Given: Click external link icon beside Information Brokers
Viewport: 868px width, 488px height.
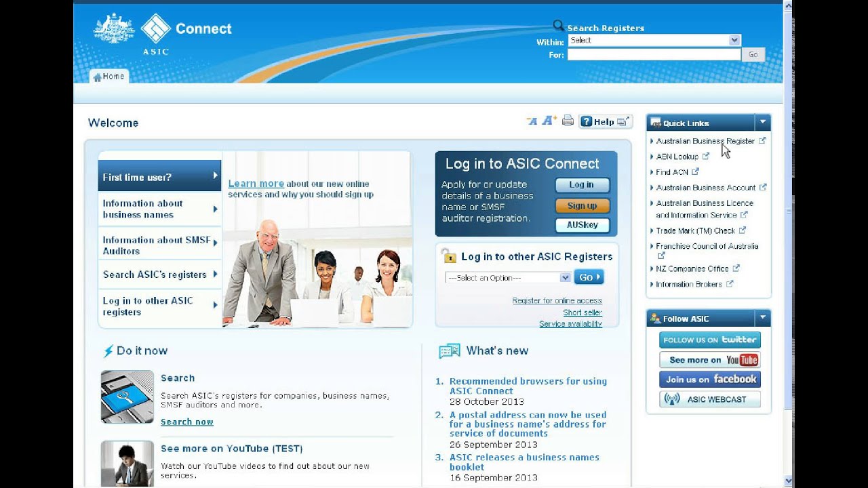Looking at the screenshot, I should pyautogui.click(x=730, y=284).
